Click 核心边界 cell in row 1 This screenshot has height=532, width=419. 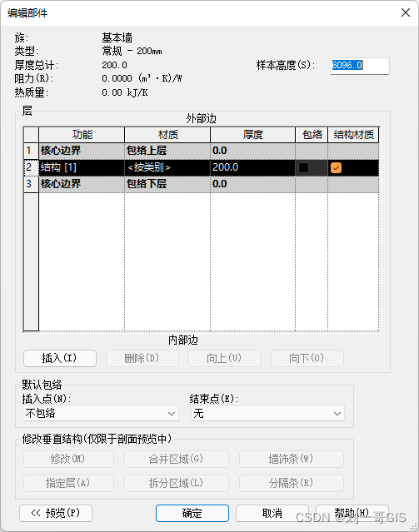click(82, 151)
